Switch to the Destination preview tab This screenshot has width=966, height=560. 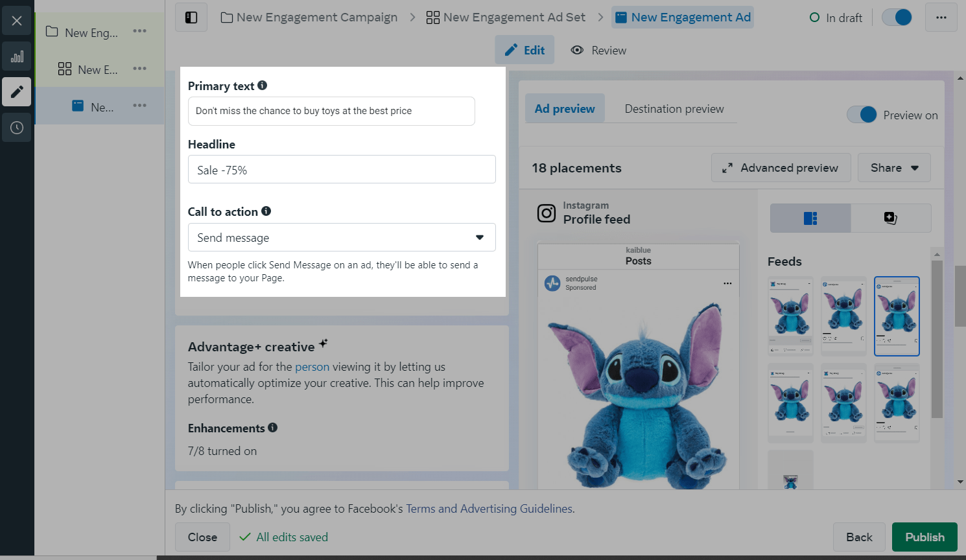674,109
